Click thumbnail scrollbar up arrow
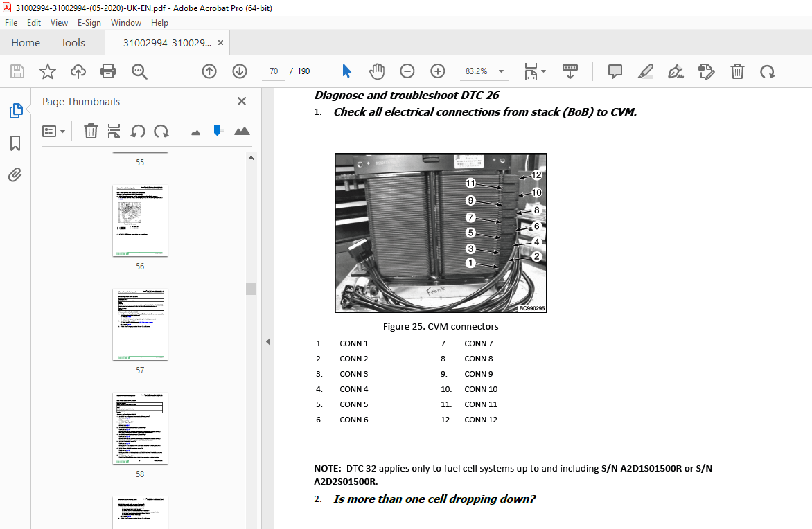The image size is (812, 529). (251, 159)
